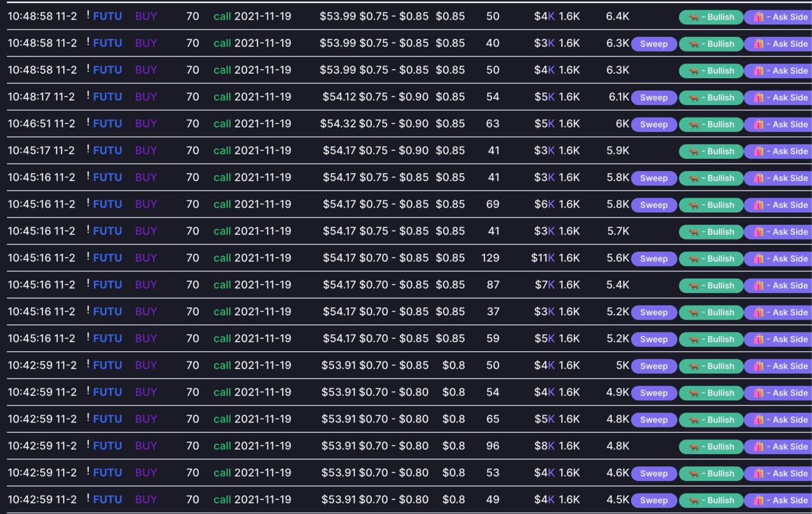Click the Sweep tag in the 10:46:51 row

pos(654,125)
